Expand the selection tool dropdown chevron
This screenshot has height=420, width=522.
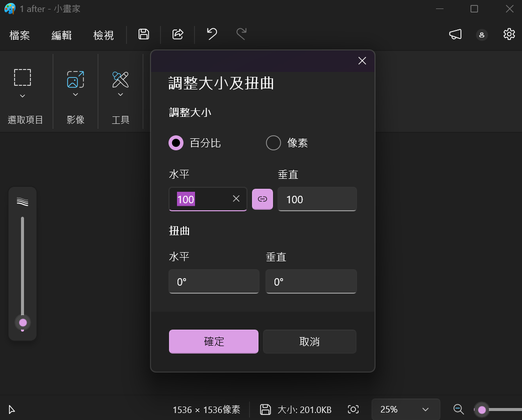22,96
